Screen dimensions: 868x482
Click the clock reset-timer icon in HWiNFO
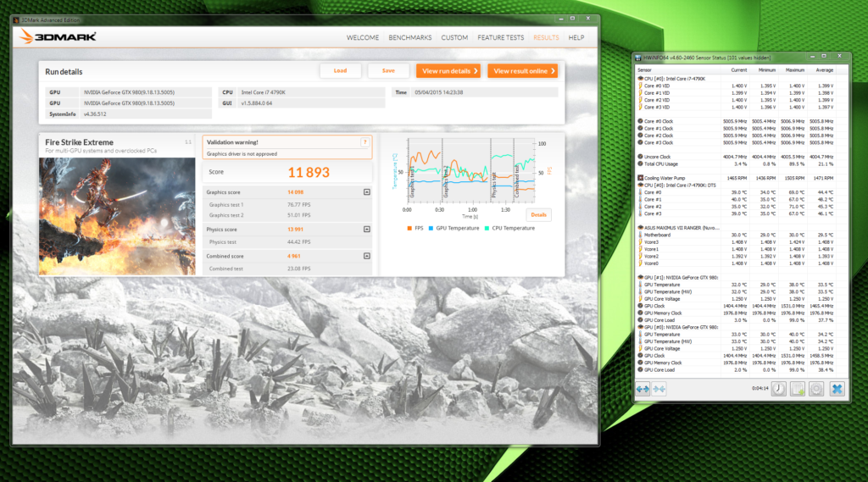tap(778, 389)
